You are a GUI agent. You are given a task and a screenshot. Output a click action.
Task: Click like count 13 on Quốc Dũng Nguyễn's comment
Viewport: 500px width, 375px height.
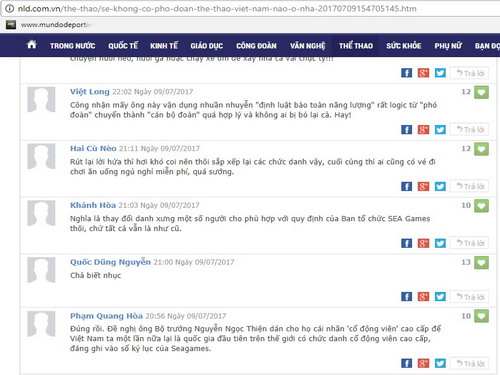(x=466, y=262)
